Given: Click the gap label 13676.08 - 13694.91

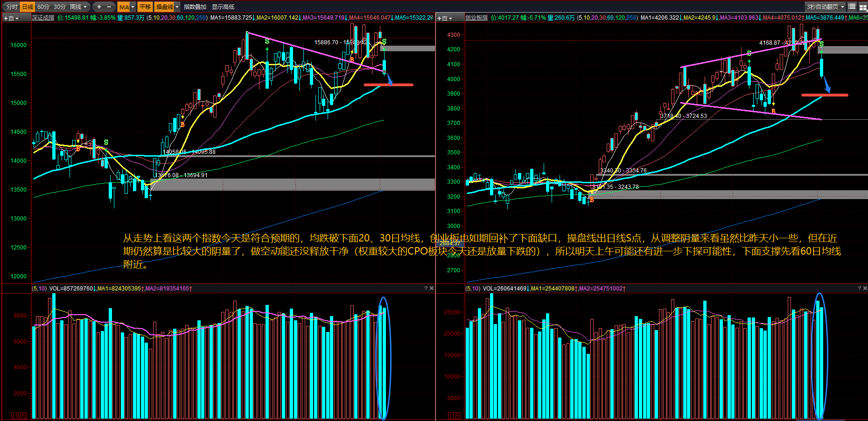Looking at the screenshot, I should coord(181,175).
